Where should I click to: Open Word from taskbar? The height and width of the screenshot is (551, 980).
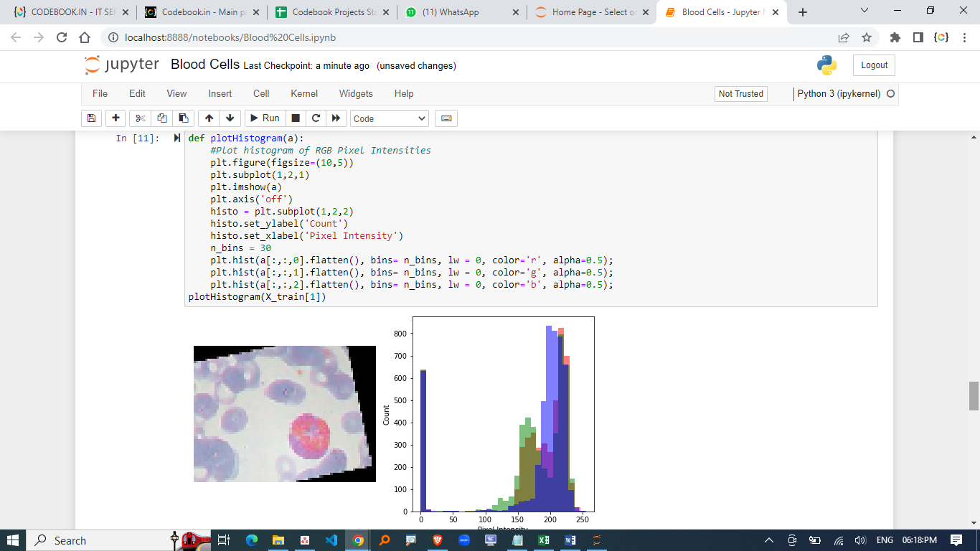point(570,540)
